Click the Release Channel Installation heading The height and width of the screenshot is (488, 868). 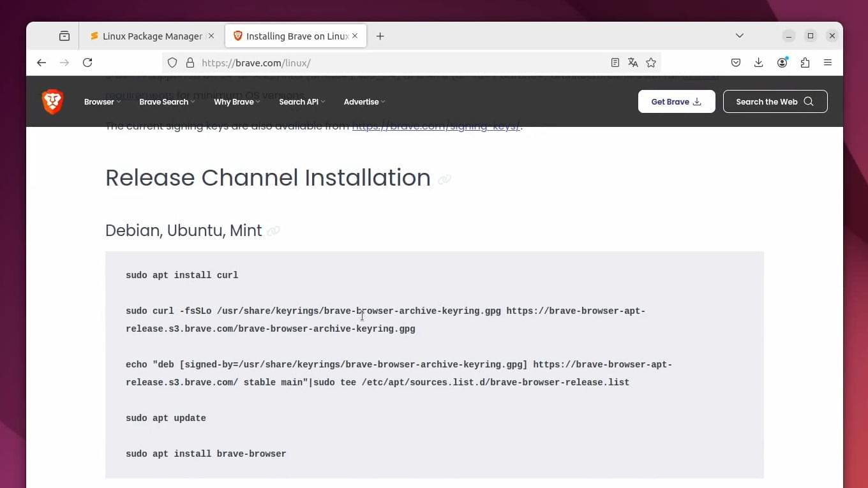click(268, 178)
